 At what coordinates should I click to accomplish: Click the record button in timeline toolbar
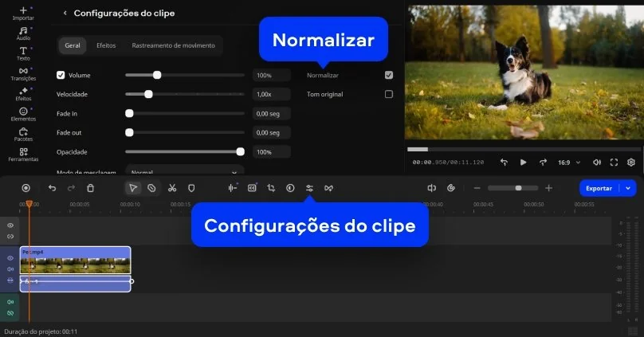pyautogui.click(x=26, y=188)
